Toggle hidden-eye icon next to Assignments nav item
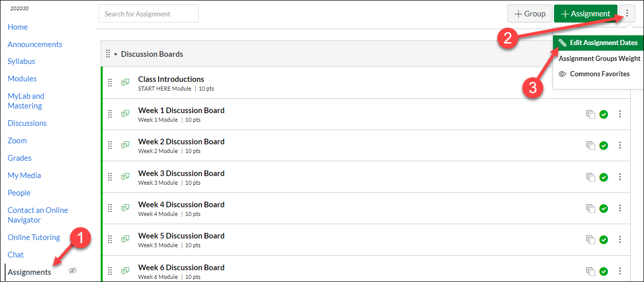Viewport: 644px width, 282px height. click(x=73, y=271)
